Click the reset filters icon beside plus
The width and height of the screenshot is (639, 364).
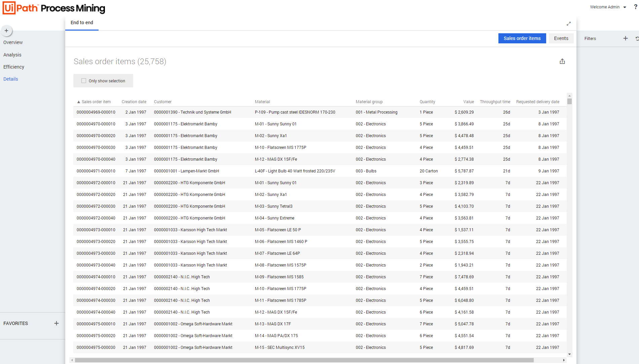[637, 39]
